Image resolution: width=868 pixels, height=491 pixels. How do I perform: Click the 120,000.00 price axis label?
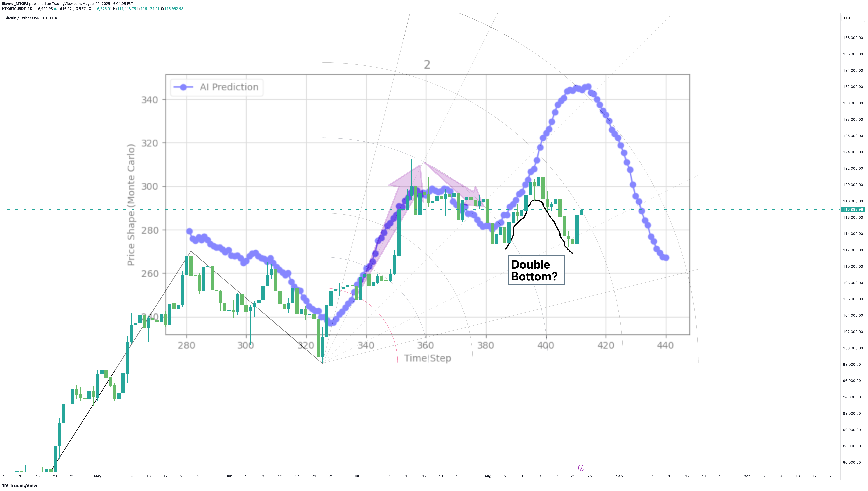[853, 185]
